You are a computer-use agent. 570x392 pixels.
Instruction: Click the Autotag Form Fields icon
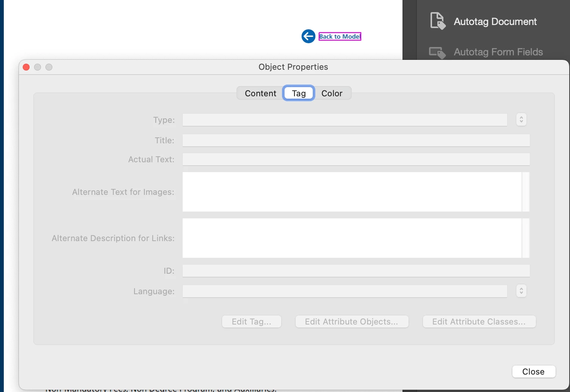point(437,53)
